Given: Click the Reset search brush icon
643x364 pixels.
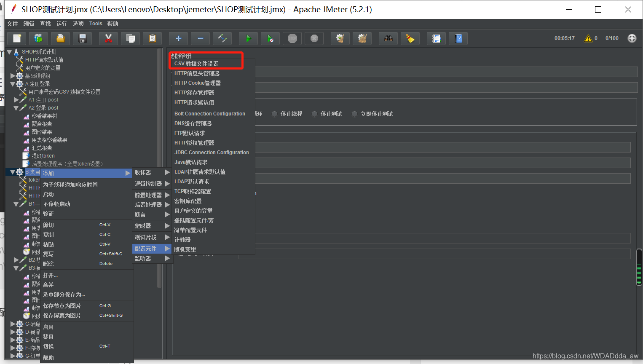Looking at the screenshot, I should (410, 38).
